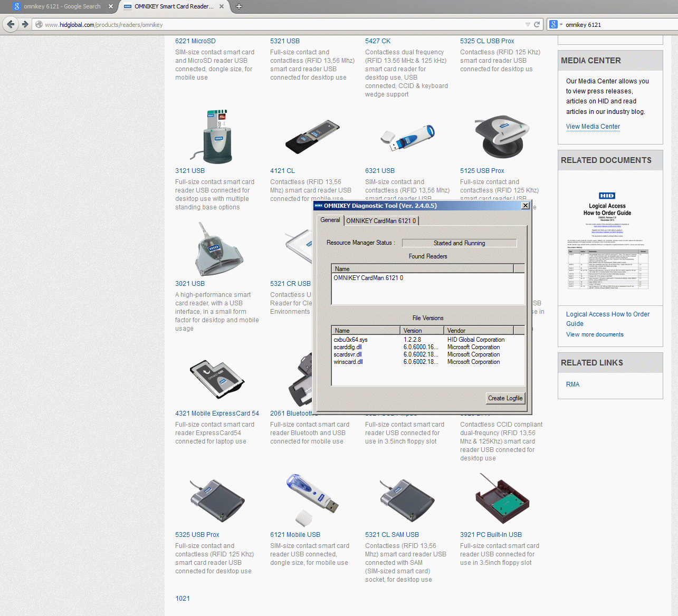Open a new browser tab
The image size is (678, 616).
click(x=238, y=6)
